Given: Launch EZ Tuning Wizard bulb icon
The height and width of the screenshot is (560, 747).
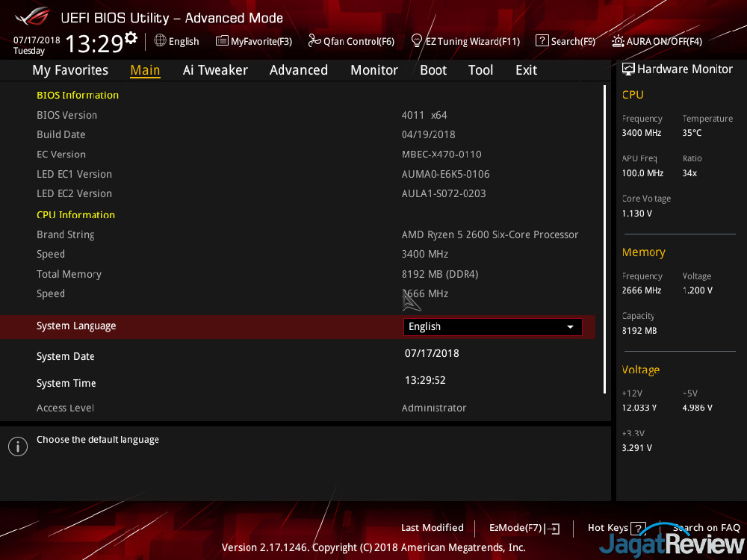Looking at the screenshot, I should point(417,41).
